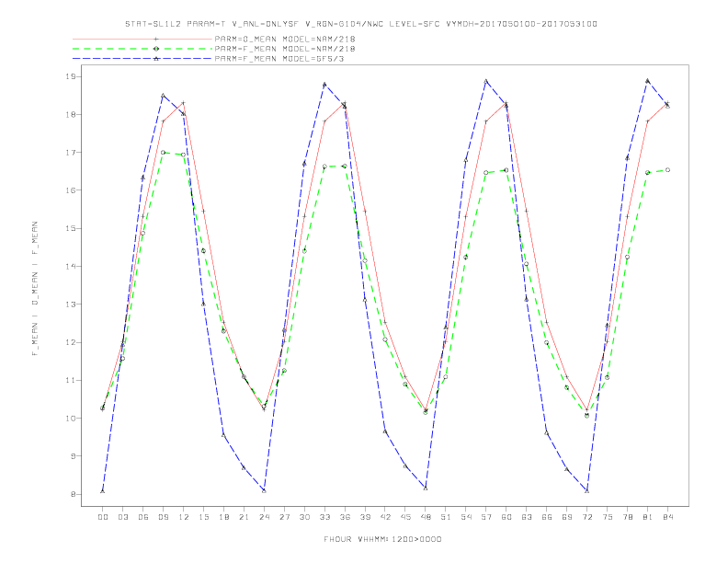Click the y-axis tick value 8
Viewport: 728px width, 563px height.
(x=74, y=494)
